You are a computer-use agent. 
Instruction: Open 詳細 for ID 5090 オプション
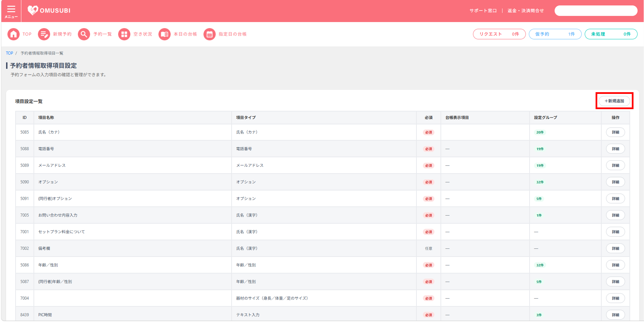pyautogui.click(x=616, y=182)
